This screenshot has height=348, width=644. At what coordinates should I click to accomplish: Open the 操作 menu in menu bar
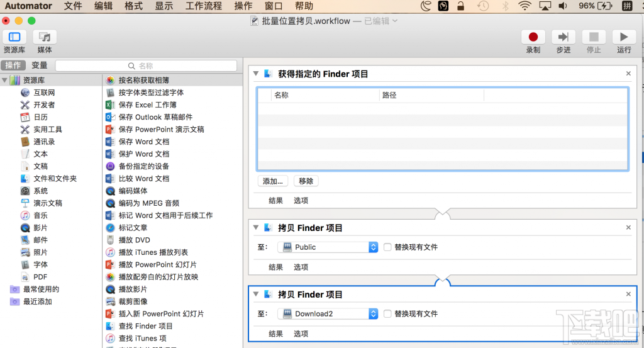(243, 6)
